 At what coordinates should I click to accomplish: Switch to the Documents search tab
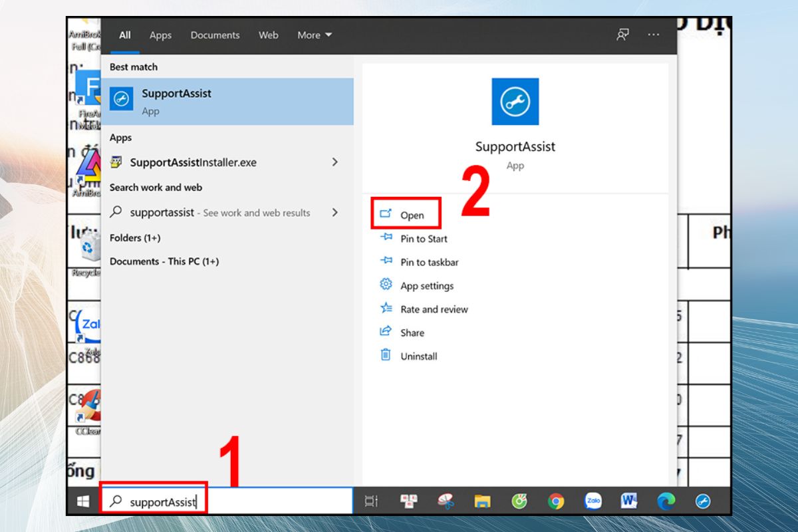(215, 35)
